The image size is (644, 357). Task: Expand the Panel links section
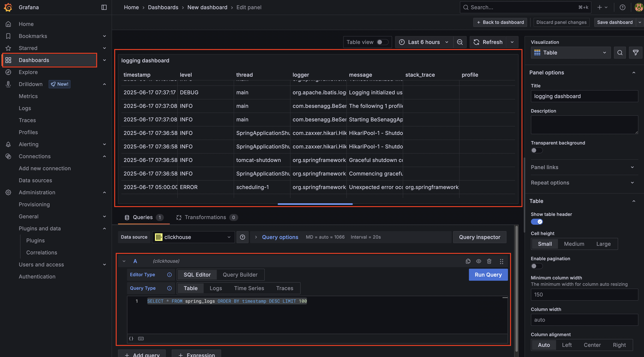coord(584,167)
